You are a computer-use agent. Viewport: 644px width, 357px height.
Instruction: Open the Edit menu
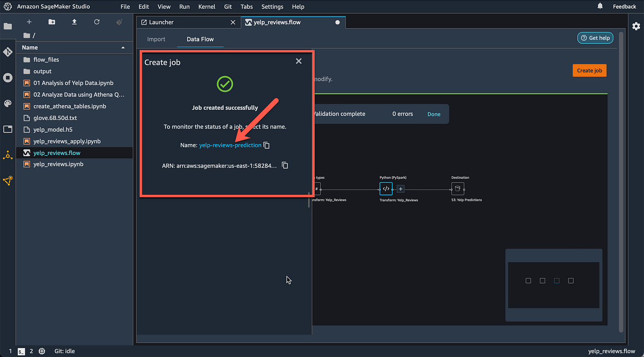[144, 6]
